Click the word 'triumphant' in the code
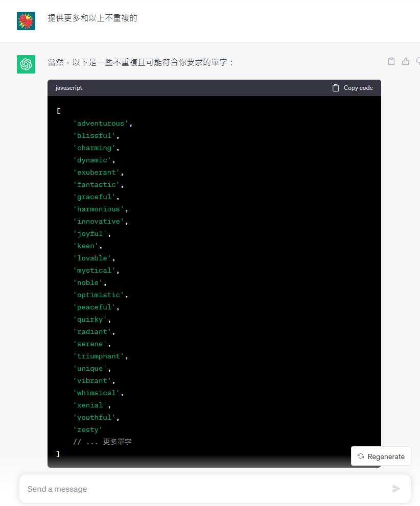Image resolution: width=420 pixels, height=506 pixels. [x=99, y=356]
